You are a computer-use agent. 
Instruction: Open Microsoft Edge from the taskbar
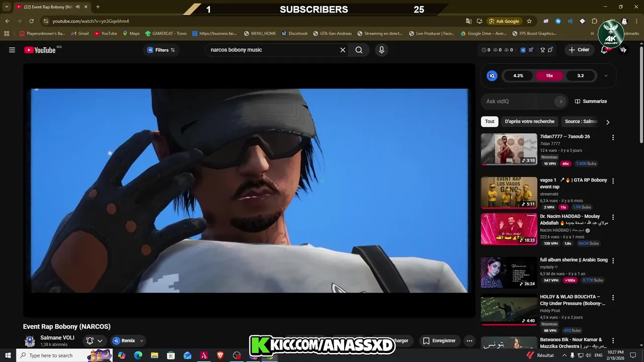[138, 355]
